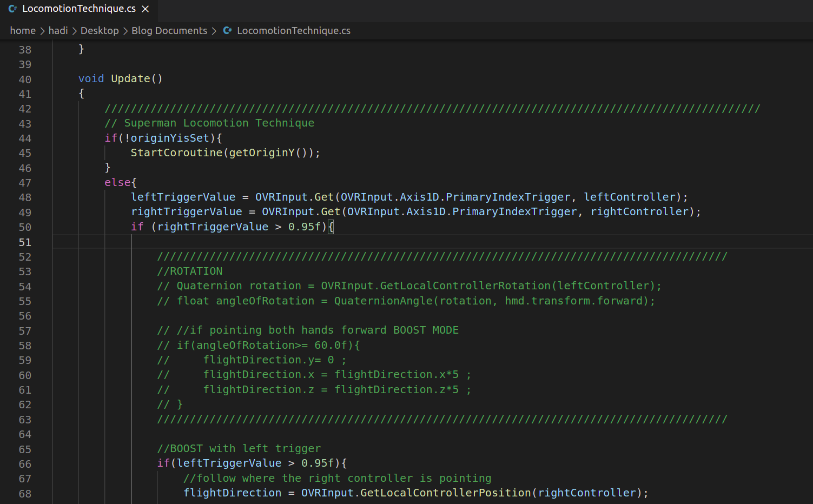The width and height of the screenshot is (813, 504).
Task: Click '0.95f' value on line 50
Action: click(x=305, y=227)
